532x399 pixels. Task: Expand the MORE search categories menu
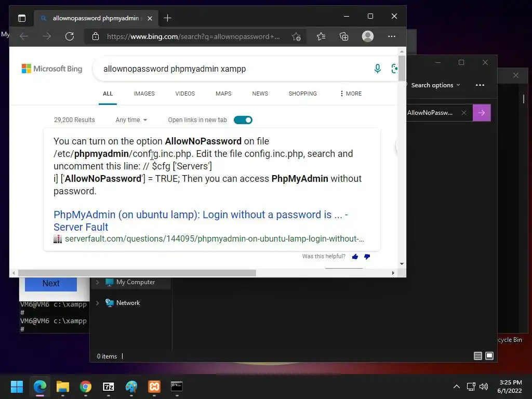(351, 94)
